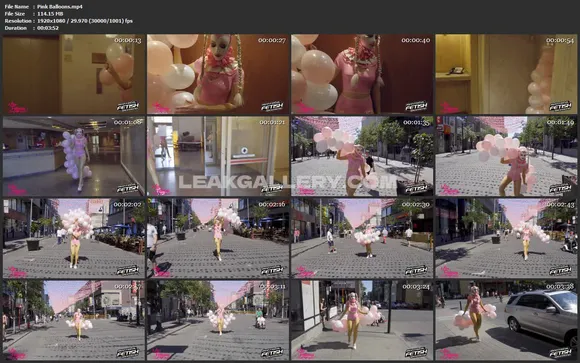
Task: Open the frame stamped 00:00:54
Action: (506, 74)
